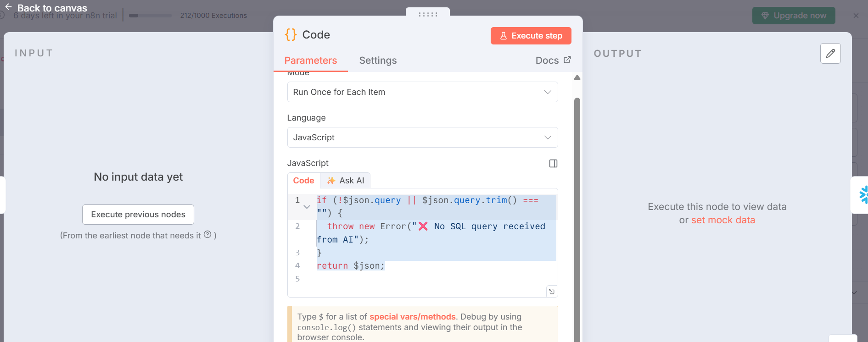Open the Ask AI tab
Viewport: 868px width, 342px height.
(345, 181)
